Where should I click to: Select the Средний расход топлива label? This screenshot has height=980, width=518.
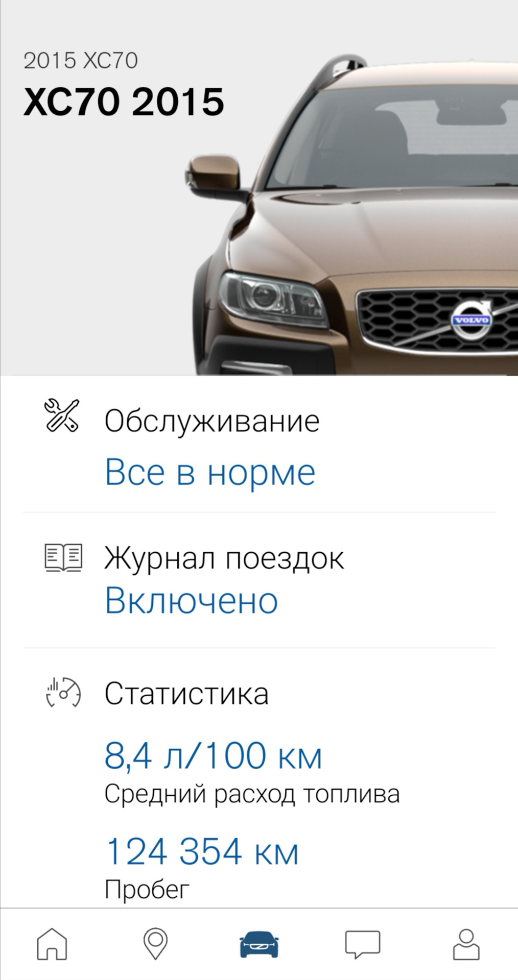click(x=252, y=794)
